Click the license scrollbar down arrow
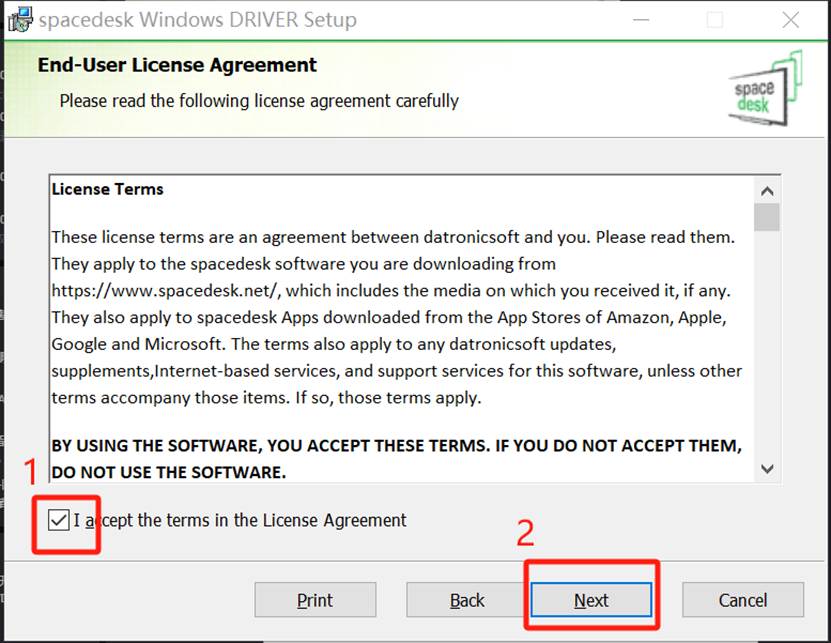 click(x=767, y=469)
